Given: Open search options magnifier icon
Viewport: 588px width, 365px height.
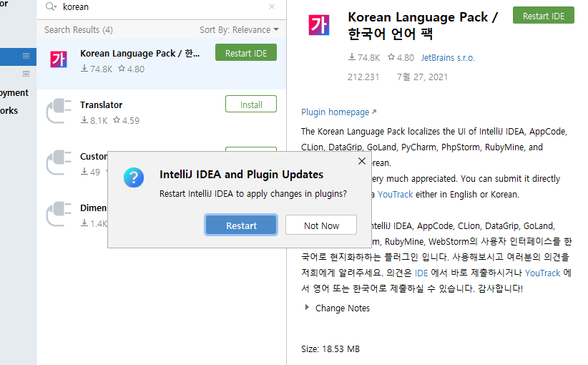Looking at the screenshot, I should click(x=51, y=6).
